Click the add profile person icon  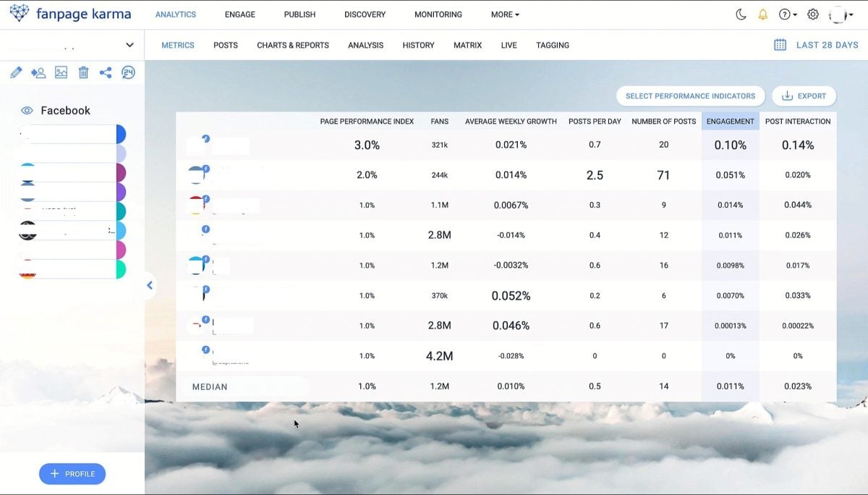pos(38,72)
